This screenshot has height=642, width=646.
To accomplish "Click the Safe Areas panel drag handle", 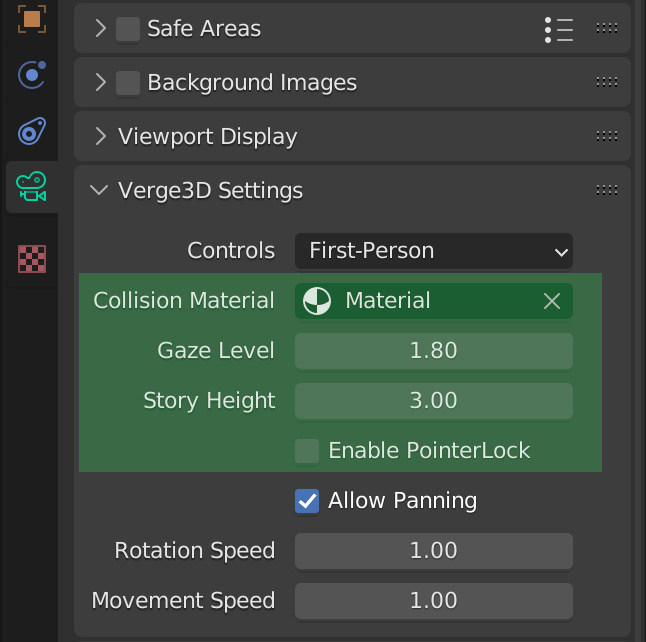I will pyautogui.click(x=607, y=28).
